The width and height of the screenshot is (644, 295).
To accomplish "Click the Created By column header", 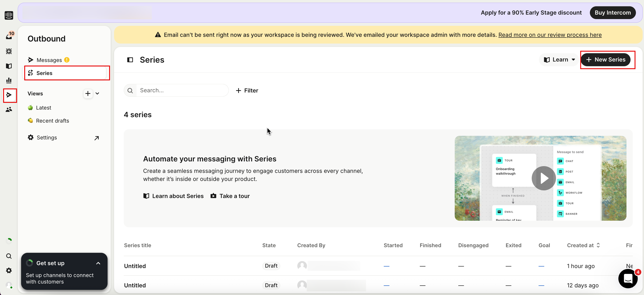I will (311, 245).
